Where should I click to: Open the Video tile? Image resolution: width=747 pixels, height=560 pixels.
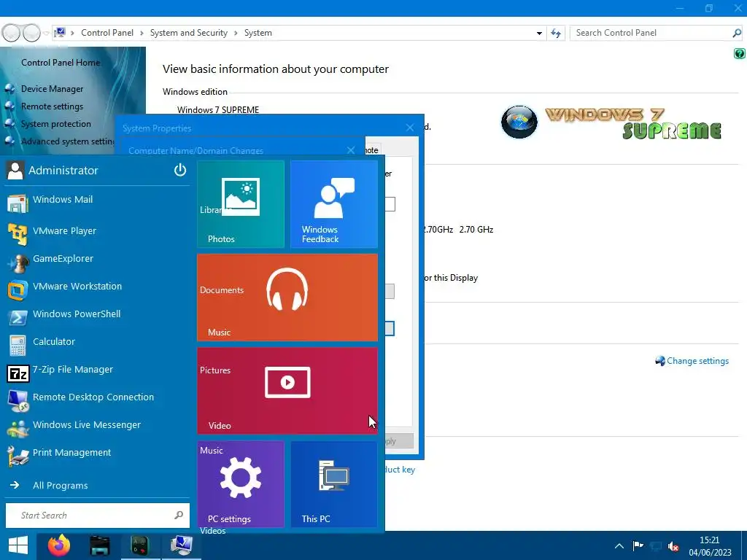click(x=287, y=391)
